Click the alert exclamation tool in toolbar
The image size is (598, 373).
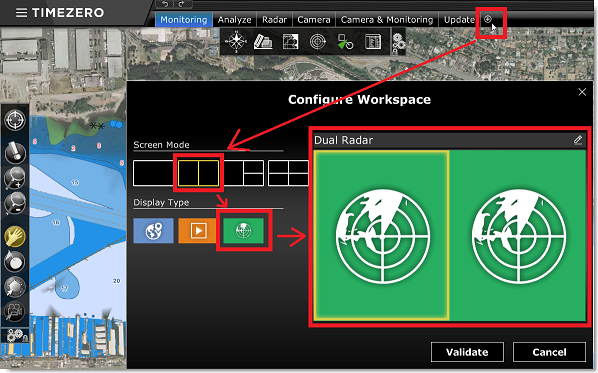tap(15, 153)
